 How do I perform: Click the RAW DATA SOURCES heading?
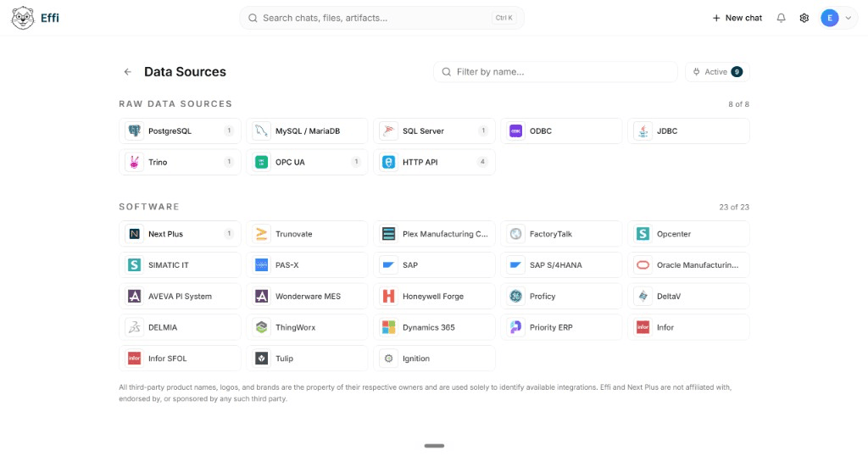pos(175,104)
